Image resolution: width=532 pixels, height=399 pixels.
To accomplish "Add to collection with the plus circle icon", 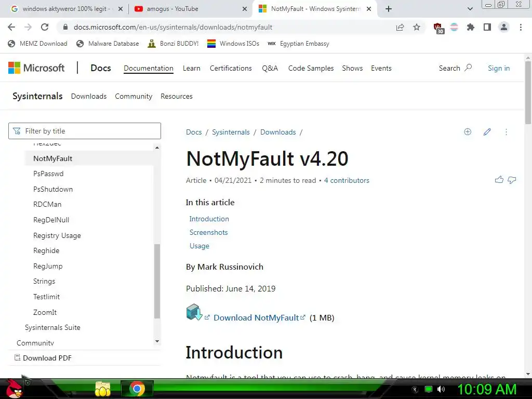I will (468, 131).
